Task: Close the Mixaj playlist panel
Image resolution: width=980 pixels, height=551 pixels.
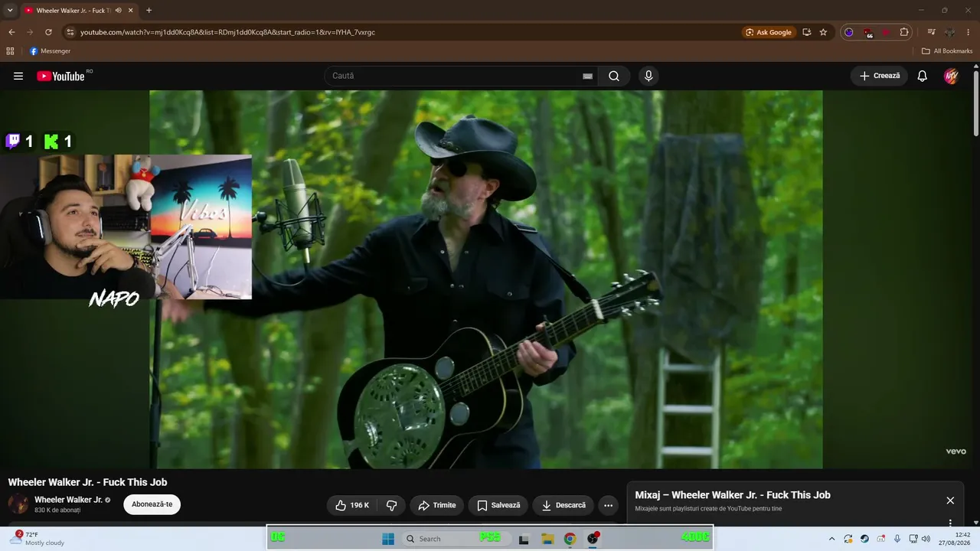Action: (x=950, y=500)
